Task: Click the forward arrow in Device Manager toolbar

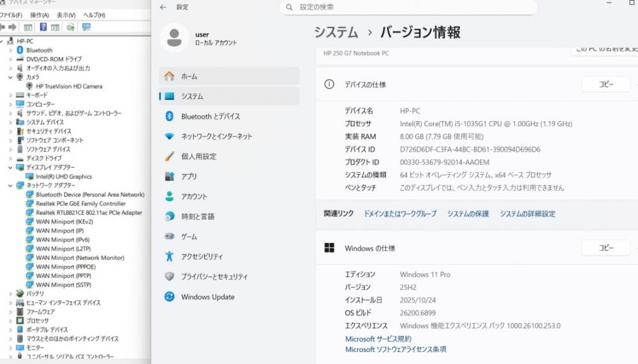Action: 13,27
